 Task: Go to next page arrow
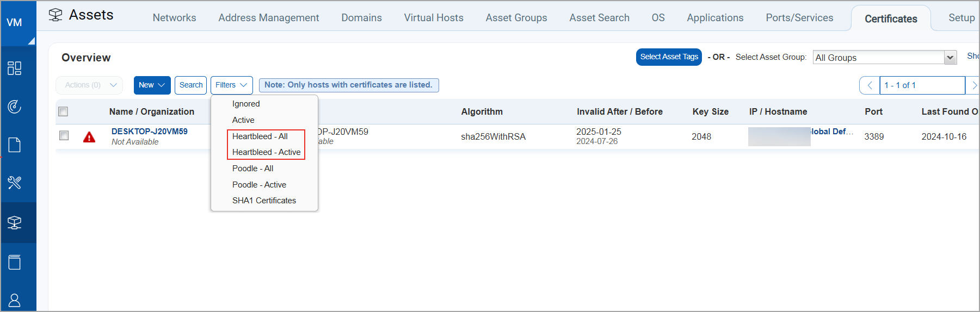tap(973, 85)
